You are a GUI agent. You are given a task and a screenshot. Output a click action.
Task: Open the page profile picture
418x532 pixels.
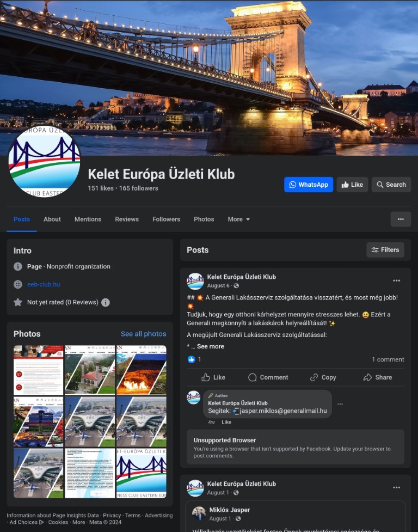44,162
